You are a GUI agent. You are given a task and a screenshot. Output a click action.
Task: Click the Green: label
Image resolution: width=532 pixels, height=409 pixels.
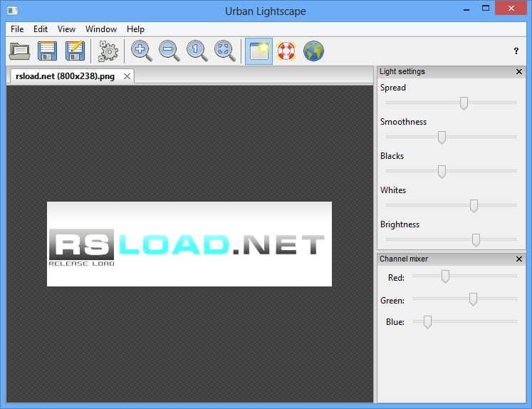(x=392, y=301)
